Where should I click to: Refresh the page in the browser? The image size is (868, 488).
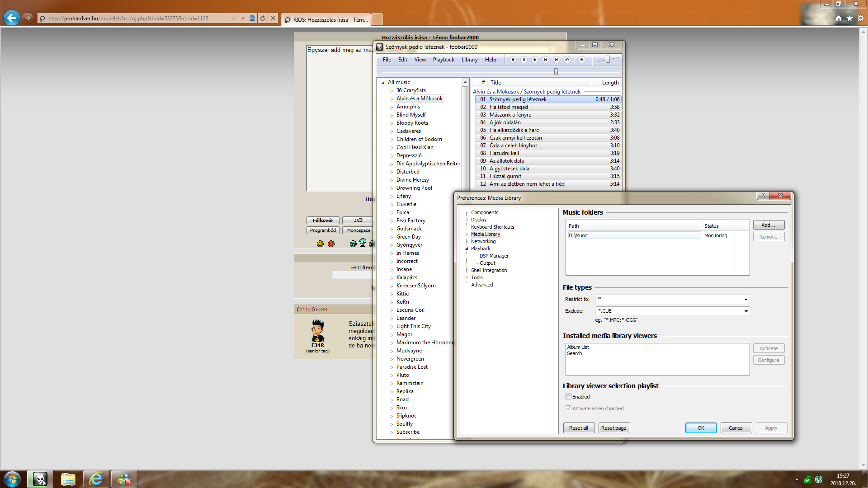click(263, 19)
